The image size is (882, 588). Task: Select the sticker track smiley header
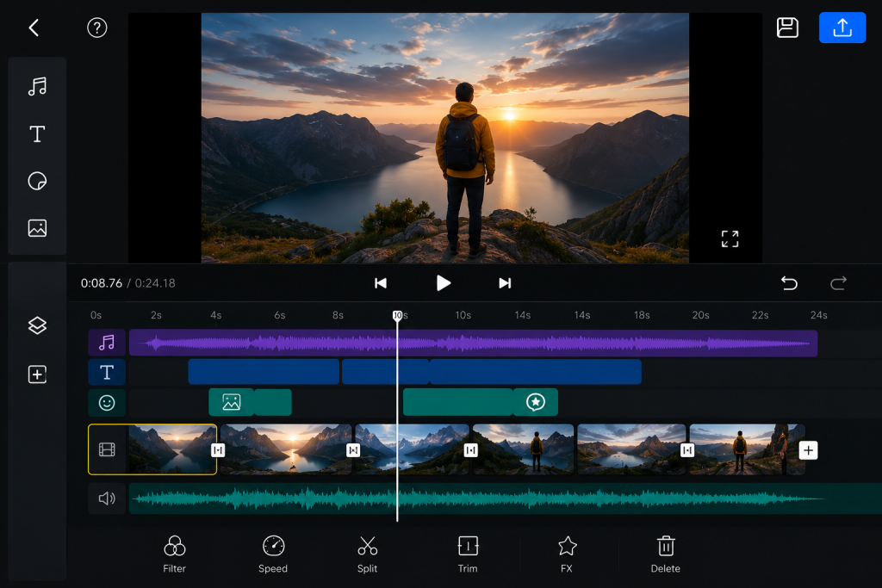tap(107, 403)
